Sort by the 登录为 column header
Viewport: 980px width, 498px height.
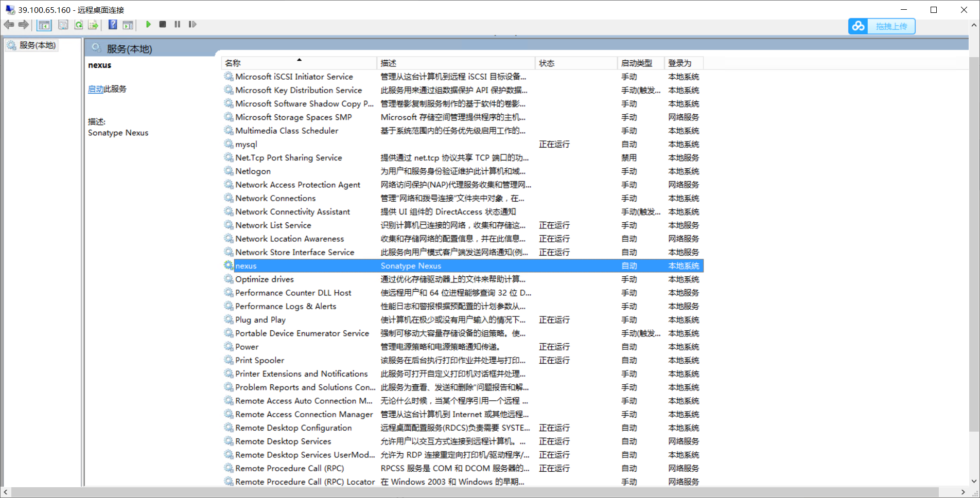pos(684,63)
